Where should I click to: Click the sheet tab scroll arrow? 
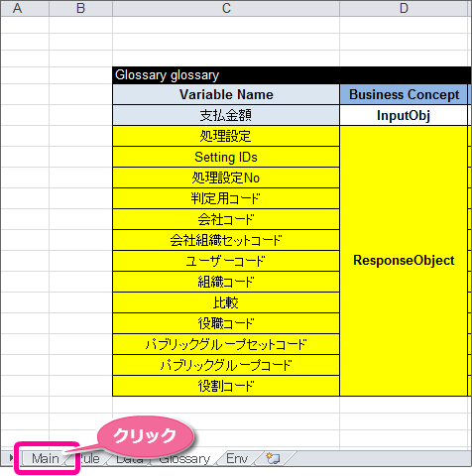click(x=11, y=458)
